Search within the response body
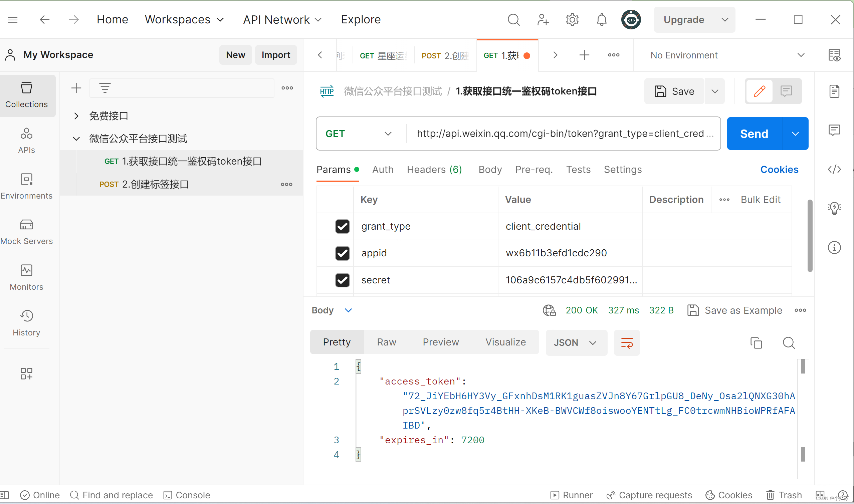This screenshot has height=504, width=854. click(789, 343)
